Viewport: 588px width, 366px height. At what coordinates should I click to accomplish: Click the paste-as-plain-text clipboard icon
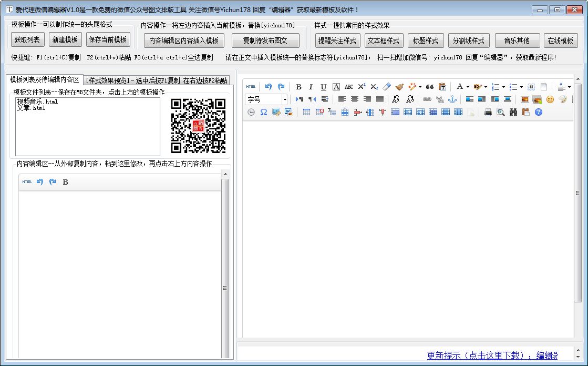442,87
